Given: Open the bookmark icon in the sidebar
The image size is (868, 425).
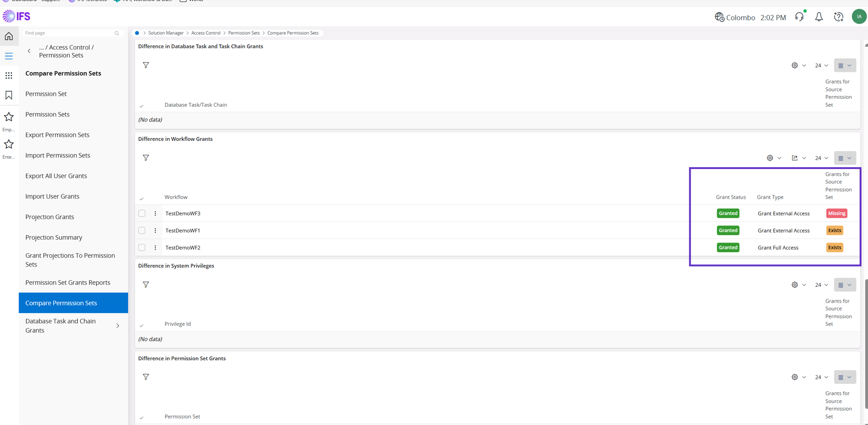Looking at the screenshot, I should [9, 95].
